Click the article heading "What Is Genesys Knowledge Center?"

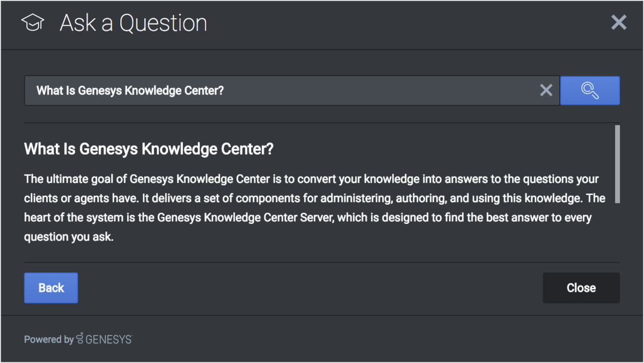[x=149, y=149]
